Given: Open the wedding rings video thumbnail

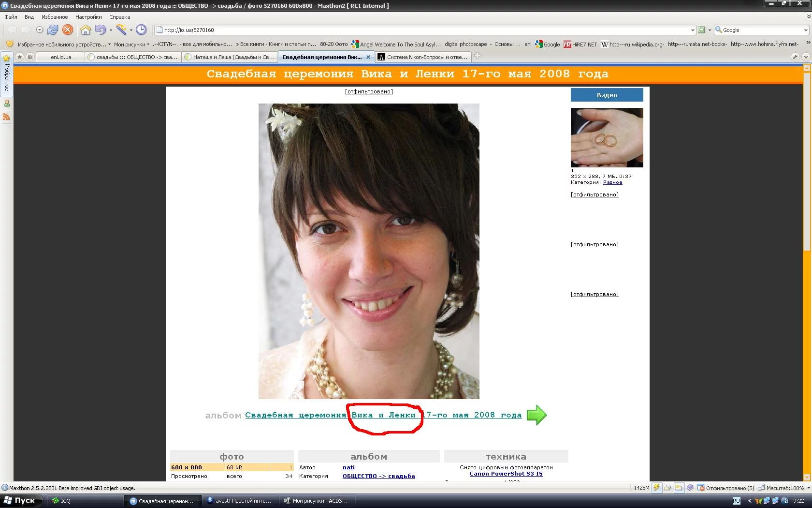Looking at the screenshot, I should point(607,138).
